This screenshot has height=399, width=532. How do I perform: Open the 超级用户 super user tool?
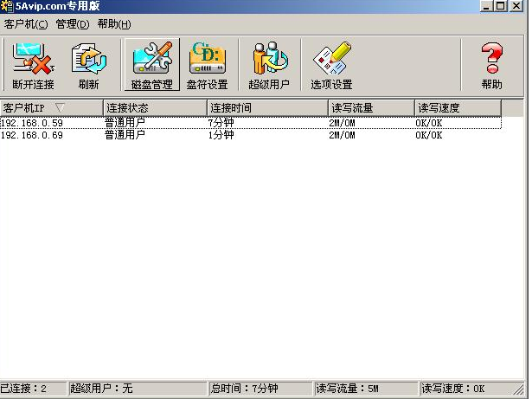(269, 65)
